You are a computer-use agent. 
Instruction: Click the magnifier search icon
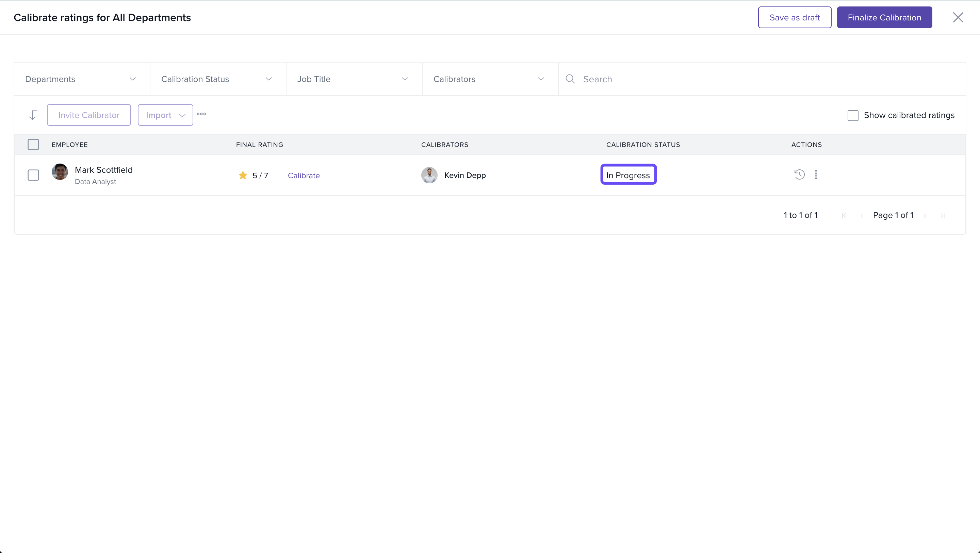(570, 79)
